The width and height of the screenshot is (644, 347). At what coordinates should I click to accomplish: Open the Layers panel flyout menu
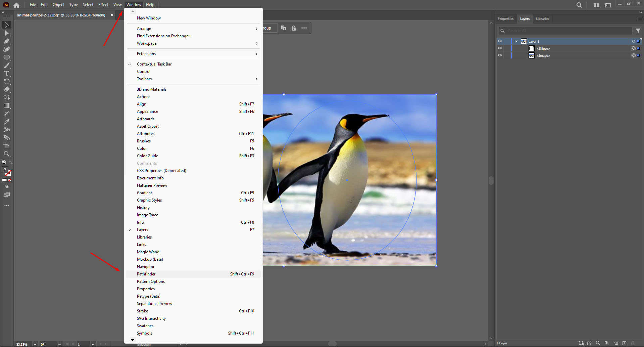point(640,19)
